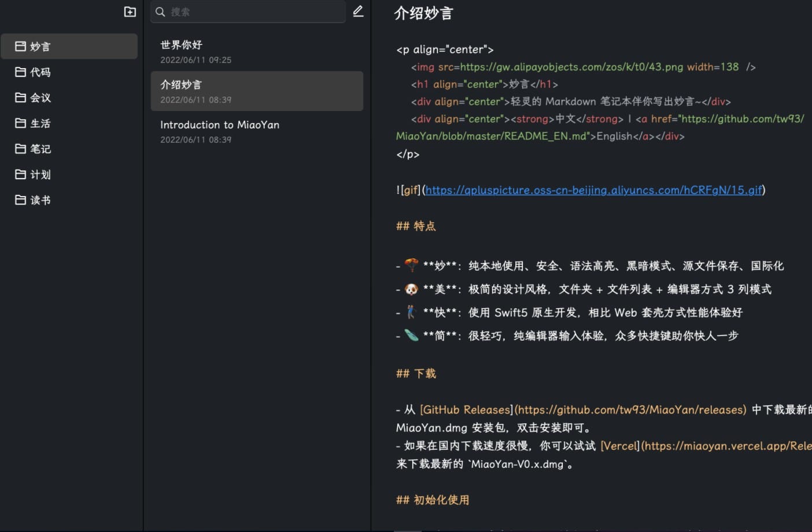Click the GitHub Releases link text
The image size is (812, 532).
(466, 410)
